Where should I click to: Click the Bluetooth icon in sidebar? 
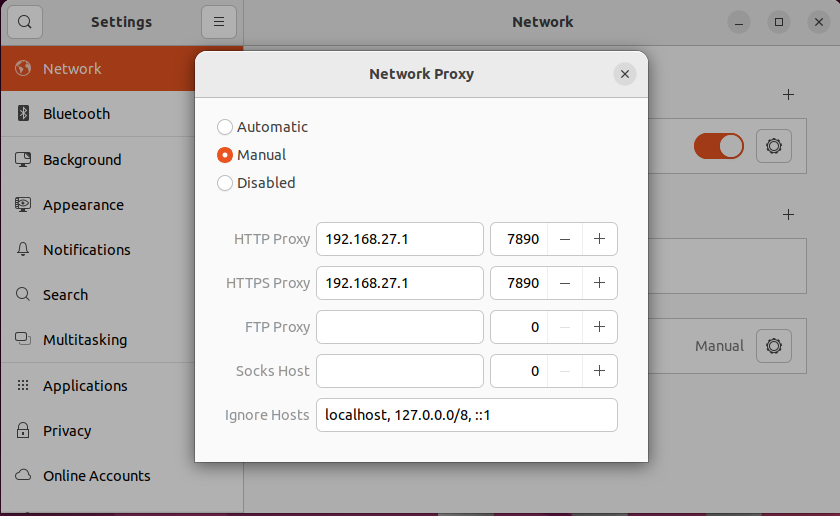(x=24, y=114)
